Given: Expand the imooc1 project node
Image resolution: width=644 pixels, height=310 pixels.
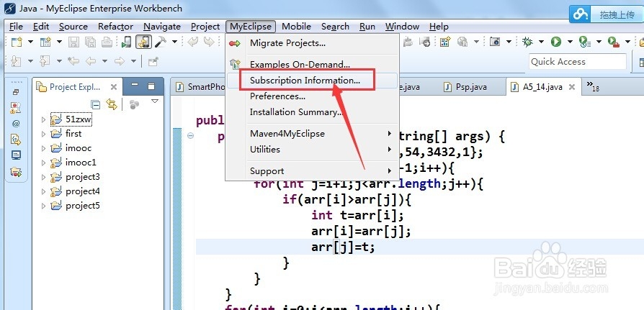Looking at the screenshot, I should pyautogui.click(x=43, y=163).
